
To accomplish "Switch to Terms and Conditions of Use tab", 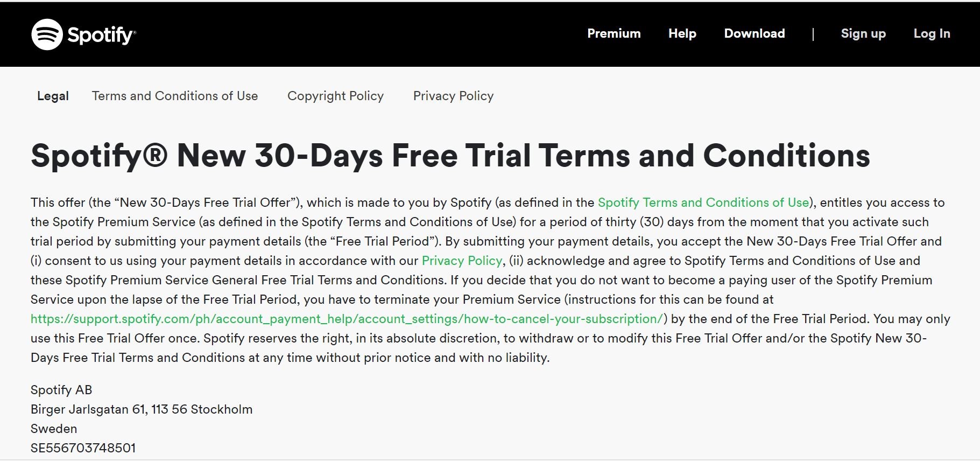I will coord(175,96).
